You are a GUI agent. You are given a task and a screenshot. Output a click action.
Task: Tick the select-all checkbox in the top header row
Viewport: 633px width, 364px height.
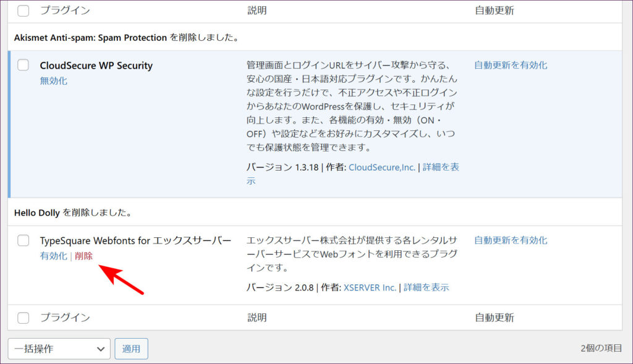coord(23,11)
